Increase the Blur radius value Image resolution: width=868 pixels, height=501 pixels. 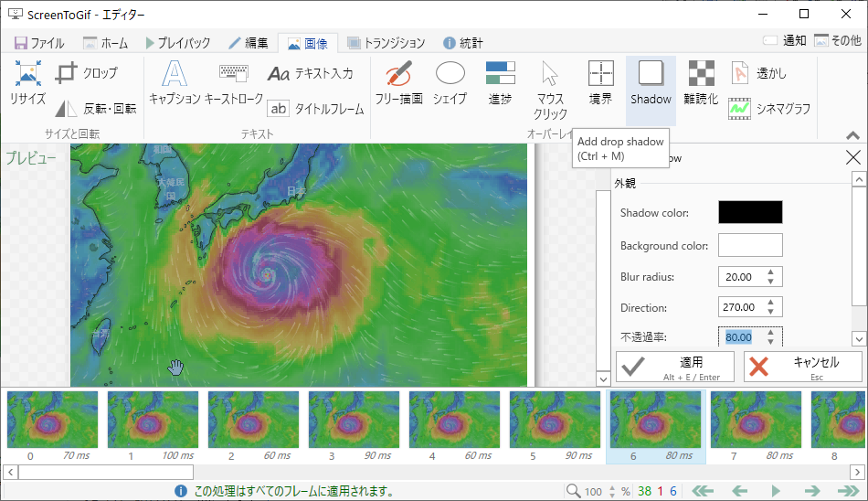[770, 272]
